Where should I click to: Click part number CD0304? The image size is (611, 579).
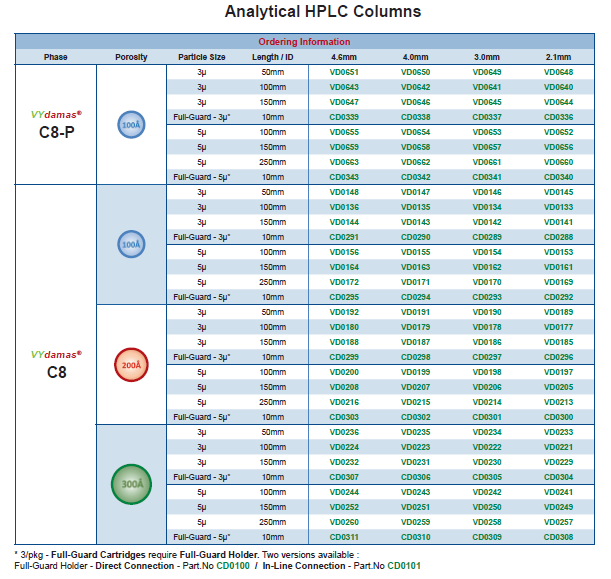tap(558, 477)
